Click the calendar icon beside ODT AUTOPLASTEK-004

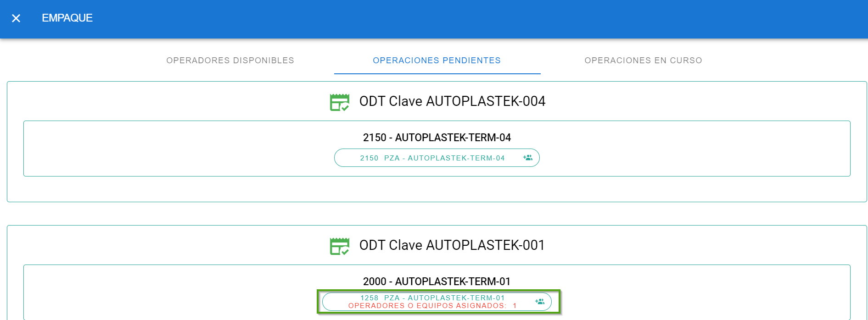340,102
